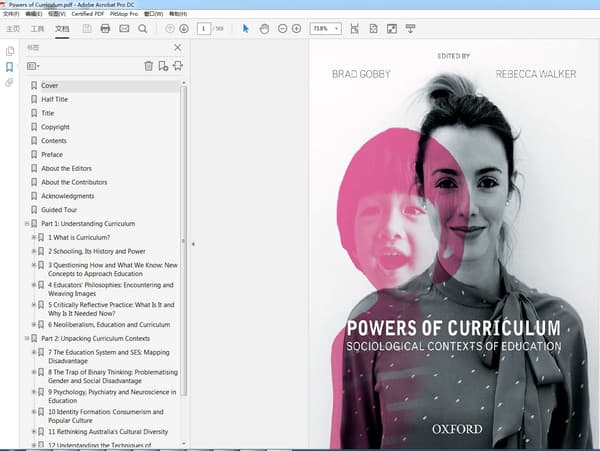The width and height of the screenshot is (600, 451).
Task: Collapse navigation pane with side arrow
Action: (x=193, y=244)
